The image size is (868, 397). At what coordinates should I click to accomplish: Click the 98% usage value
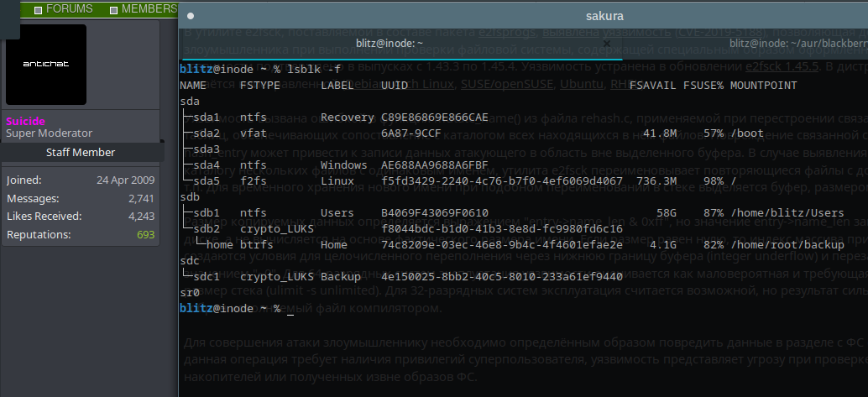(x=714, y=181)
